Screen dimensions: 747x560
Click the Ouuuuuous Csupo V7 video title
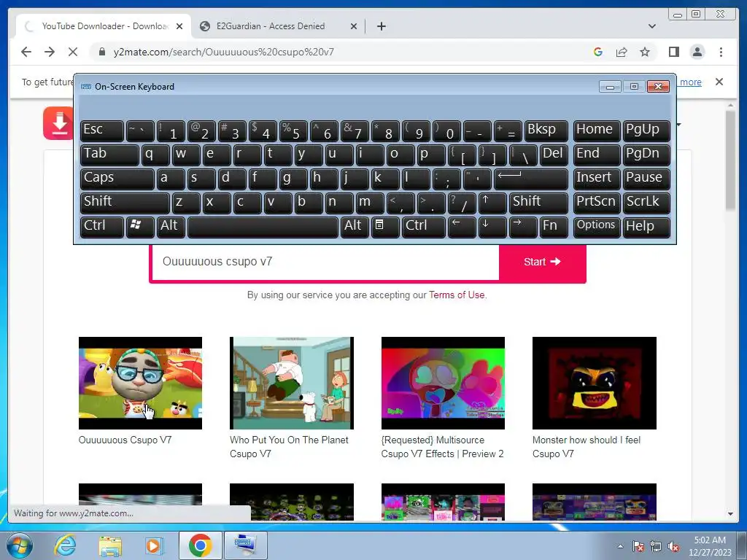(x=125, y=440)
